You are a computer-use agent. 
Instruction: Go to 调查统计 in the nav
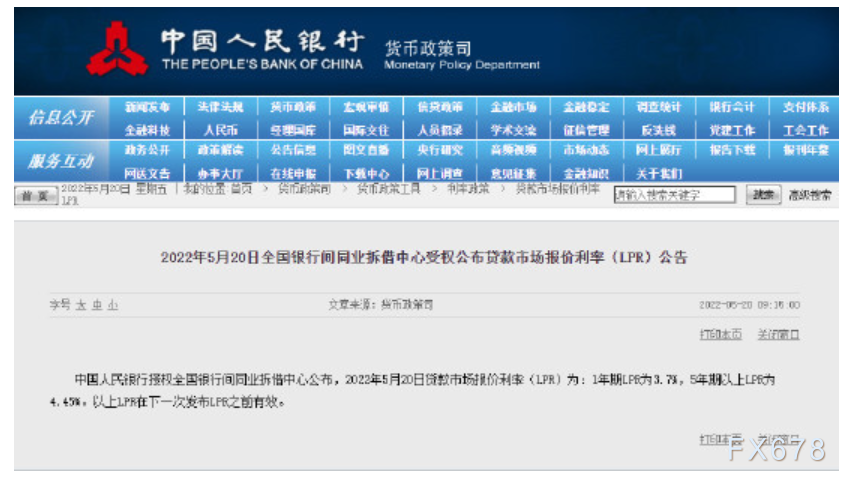point(659,107)
